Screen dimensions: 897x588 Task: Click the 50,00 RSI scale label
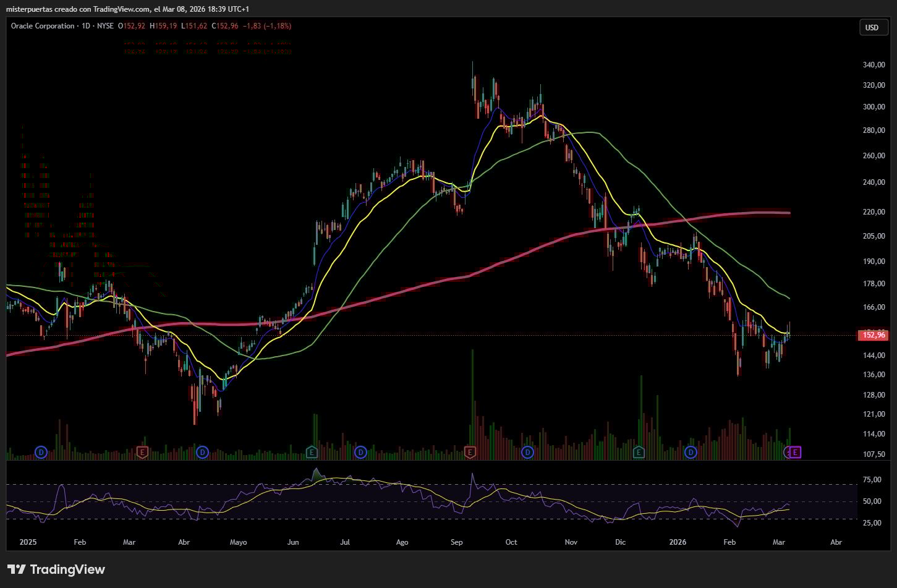(872, 501)
